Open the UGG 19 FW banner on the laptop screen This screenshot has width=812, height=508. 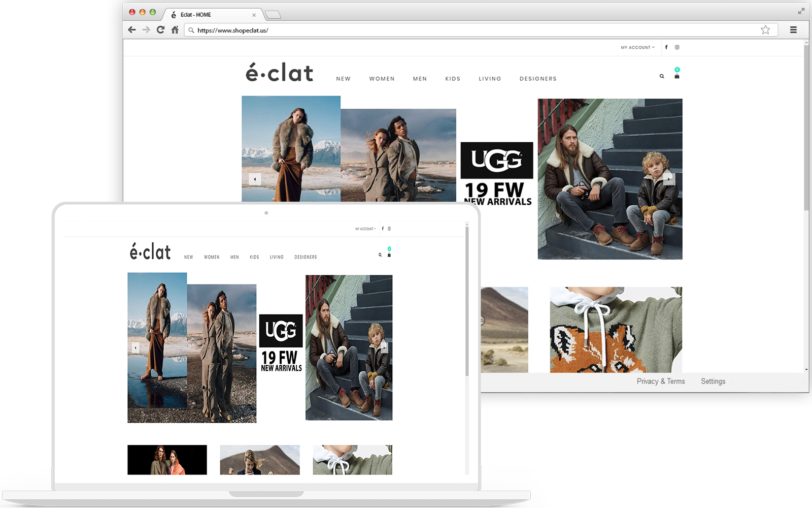(x=281, y=343)
